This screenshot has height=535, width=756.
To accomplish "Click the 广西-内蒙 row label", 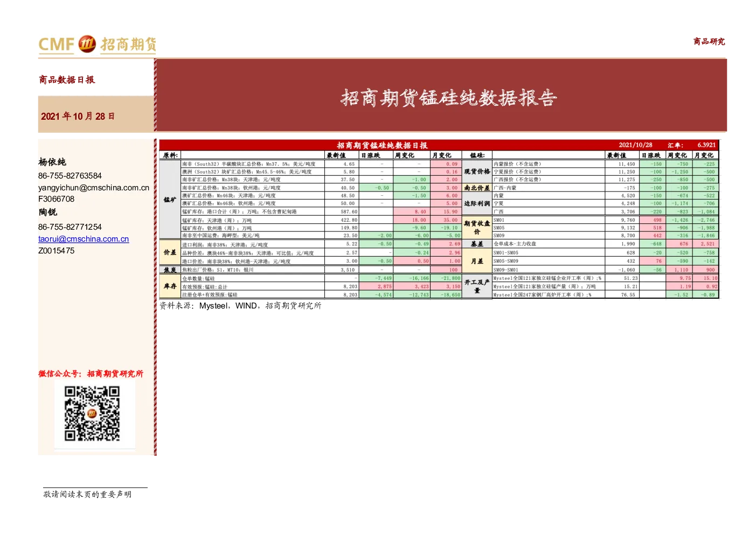I will click(504, 188).
